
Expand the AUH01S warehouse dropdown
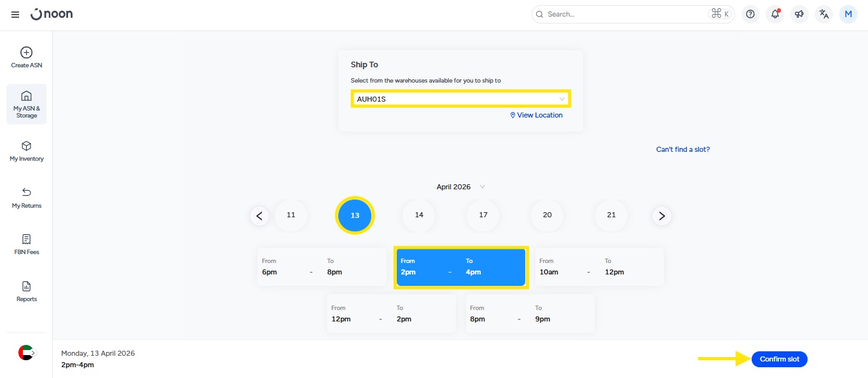460,99
